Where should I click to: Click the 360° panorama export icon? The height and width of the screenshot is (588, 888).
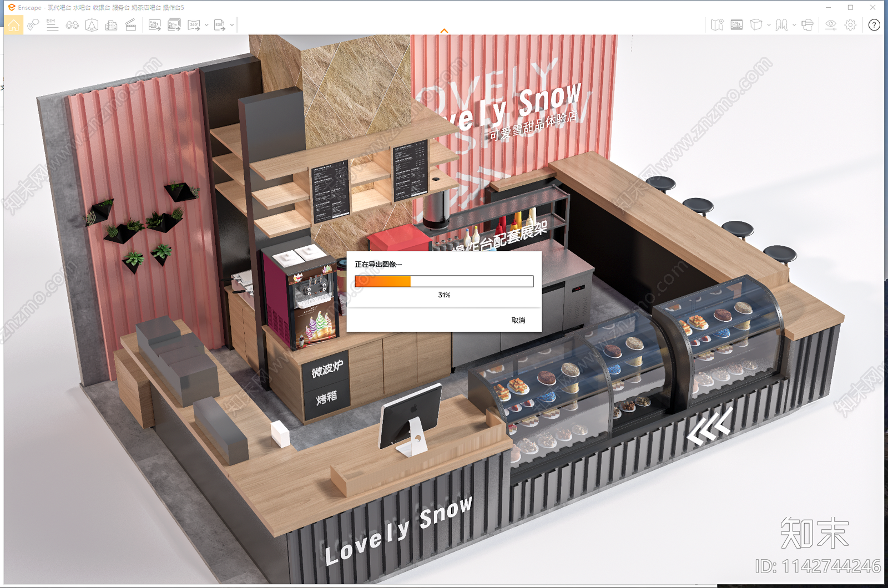(194, 25)
